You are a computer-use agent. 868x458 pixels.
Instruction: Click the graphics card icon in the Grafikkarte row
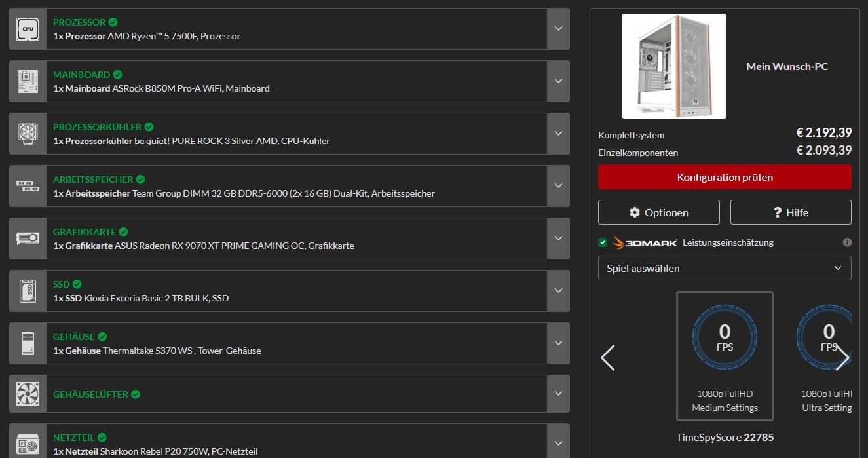[x=28, y=239]
